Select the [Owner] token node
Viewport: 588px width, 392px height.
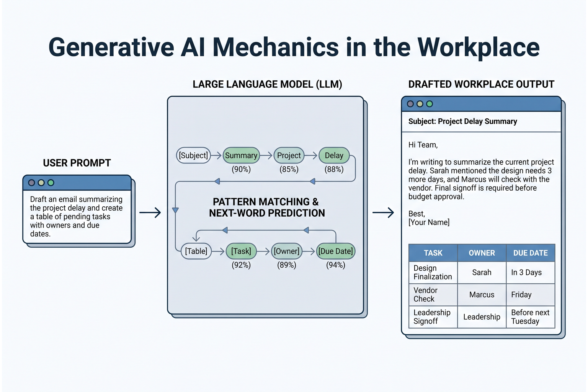pos(287,251)
